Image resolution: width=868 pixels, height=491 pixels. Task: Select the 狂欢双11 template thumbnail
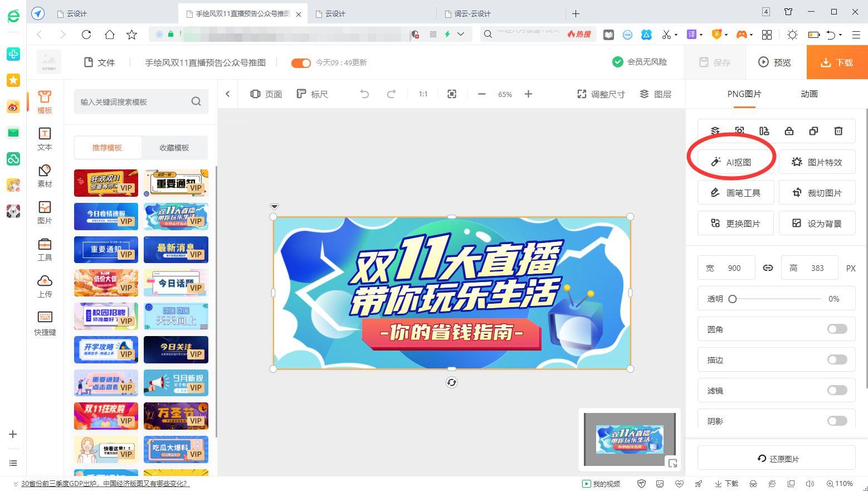pyautogui.click(x=106, y=183)
